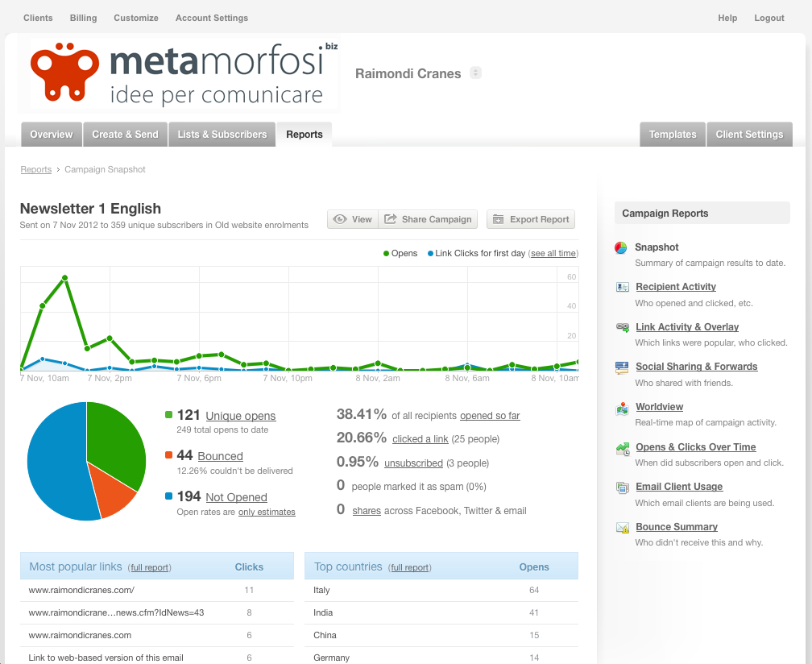This screenshot has width=812, height=664.
Task: Open the Raimondi Cranes client switcher dropdown
Action: pyautogui.click(x=475, y=73)
